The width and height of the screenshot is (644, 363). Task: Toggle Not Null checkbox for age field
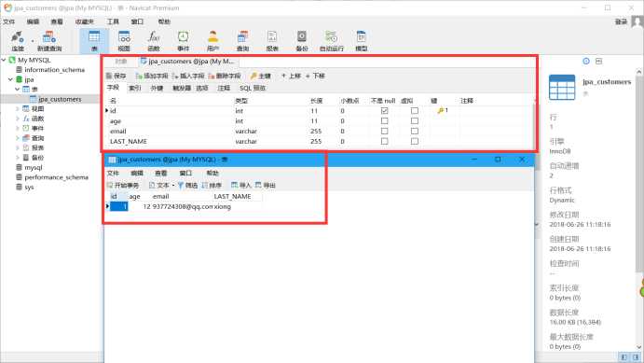(x=384, y=121)
